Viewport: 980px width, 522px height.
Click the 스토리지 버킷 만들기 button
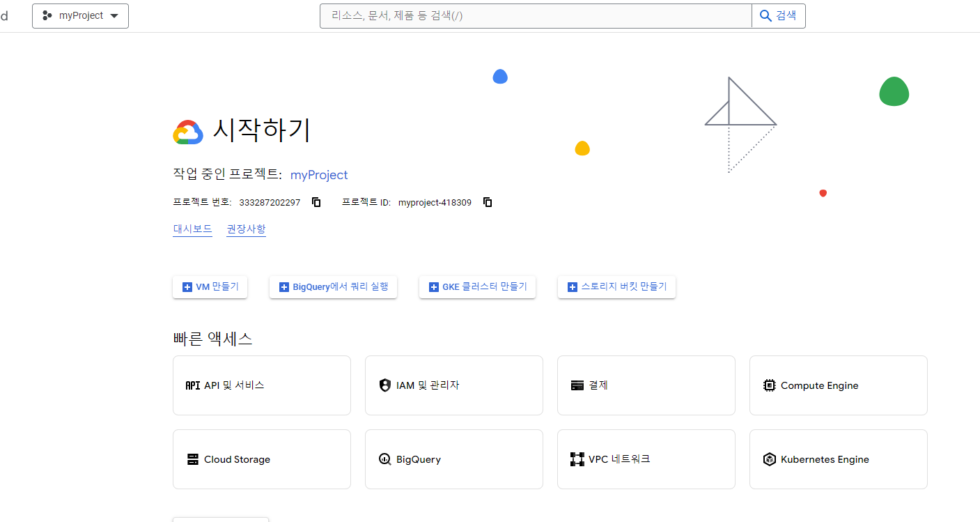[616, 286]
